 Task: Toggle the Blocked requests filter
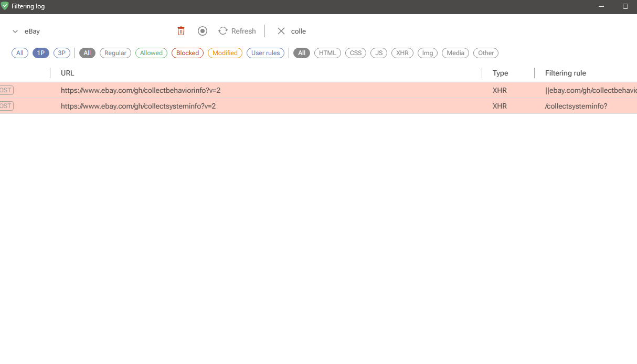(187, 52)
